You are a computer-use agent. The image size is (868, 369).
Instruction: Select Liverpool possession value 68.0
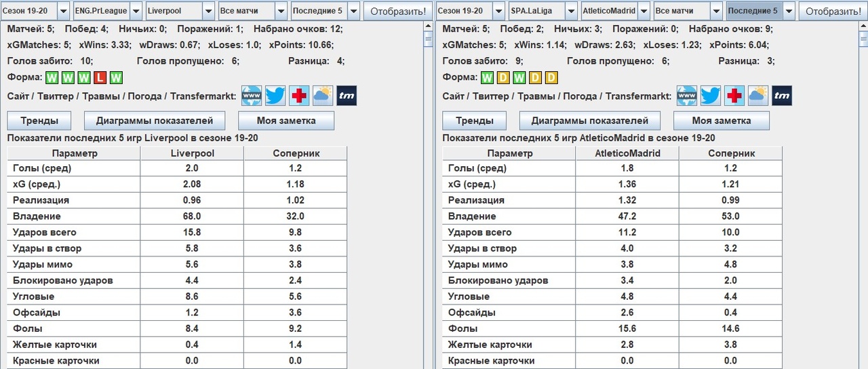click(x=192, y=216)
